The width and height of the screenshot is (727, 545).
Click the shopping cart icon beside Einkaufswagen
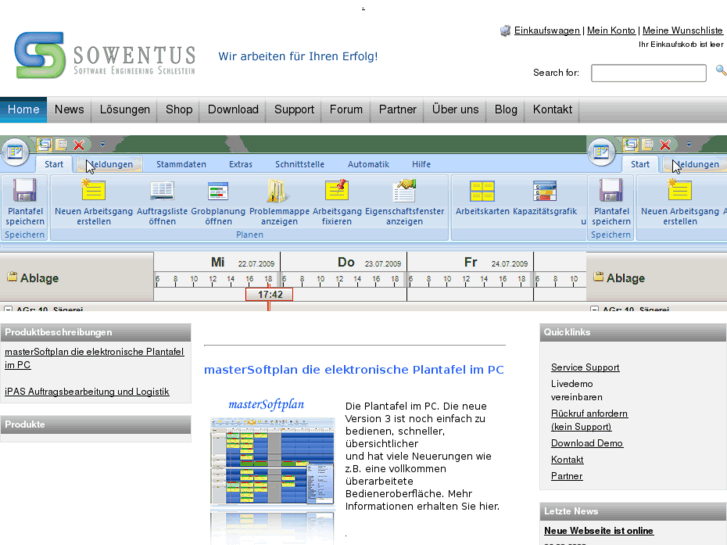pos(505,31)
